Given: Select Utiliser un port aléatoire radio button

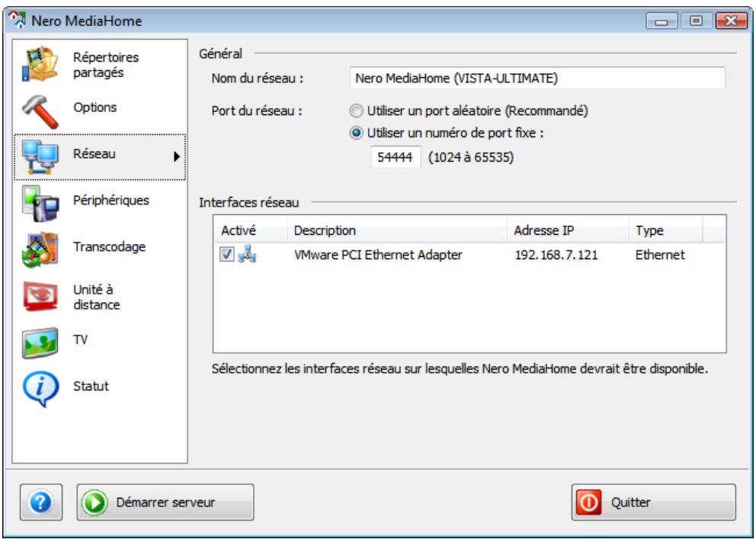Looking at the screenshot, I should 356,111.
